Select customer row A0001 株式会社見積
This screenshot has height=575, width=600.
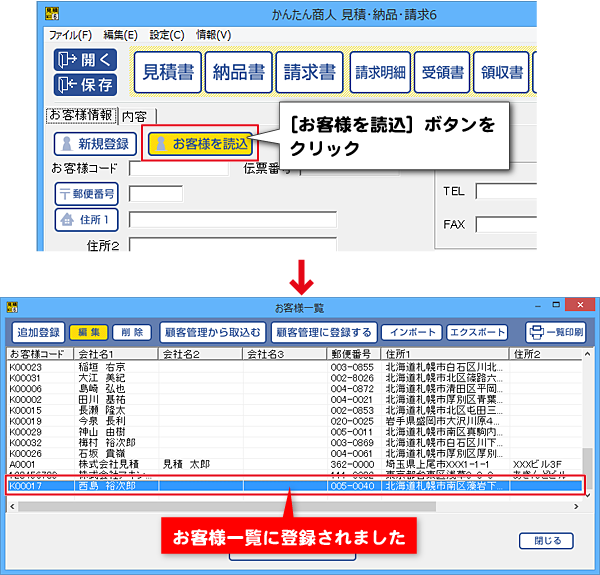click(x=294, y=464)
